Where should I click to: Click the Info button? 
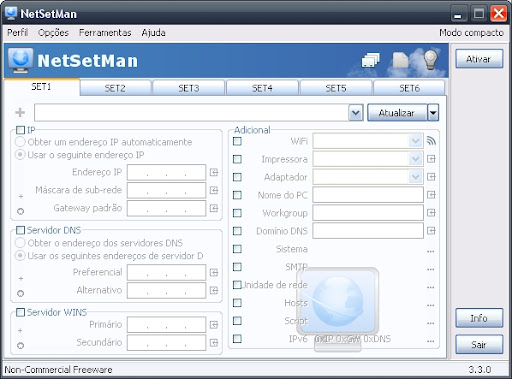click(479, 318)
